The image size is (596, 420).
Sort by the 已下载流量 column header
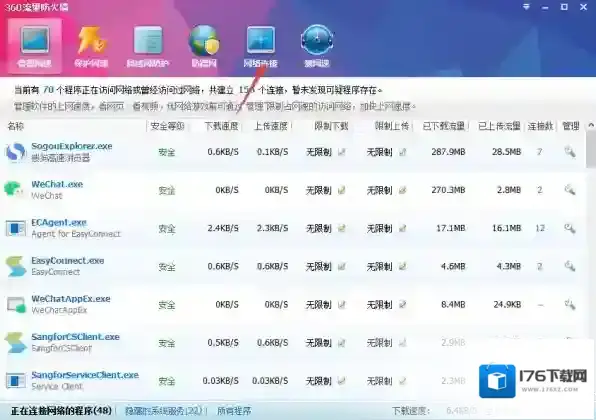point(444,126)
